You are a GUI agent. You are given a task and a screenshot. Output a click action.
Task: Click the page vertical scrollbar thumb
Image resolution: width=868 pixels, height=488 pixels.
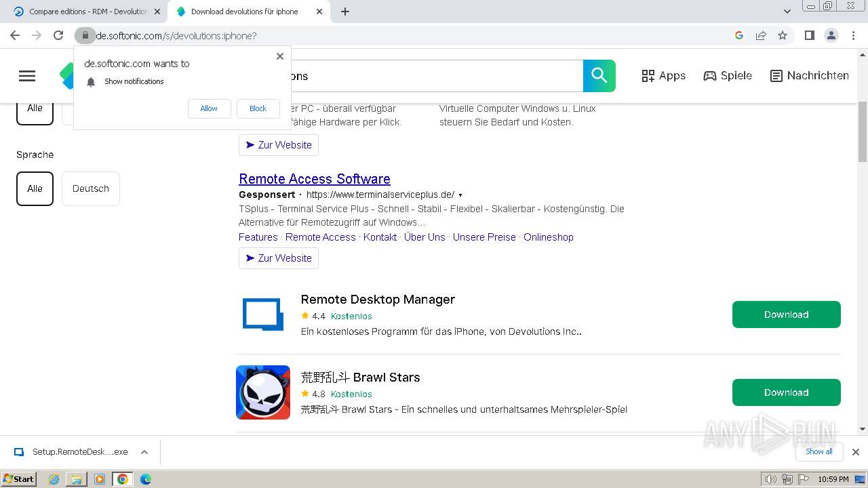pyautogui.click(x=863, y=132)
